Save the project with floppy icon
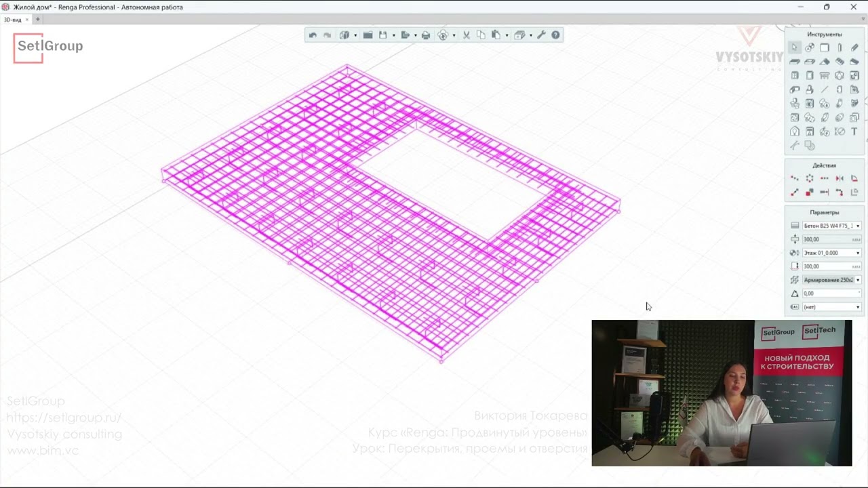 pos(382,35)
